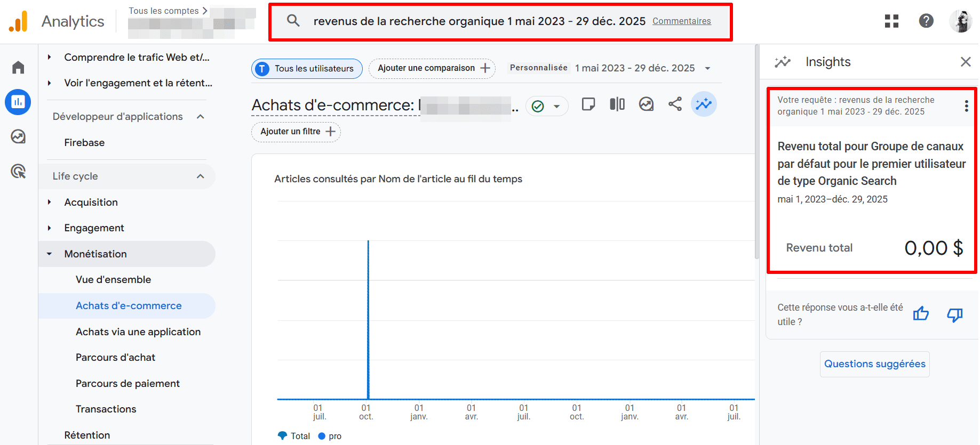Expand Voir l'engagement et la rétention item

click(49, 83)
